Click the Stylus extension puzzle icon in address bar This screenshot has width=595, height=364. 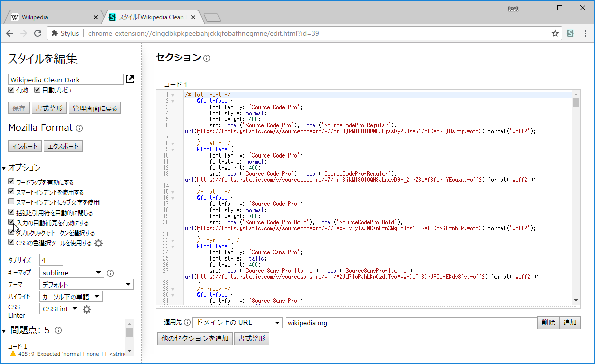pyautogui.click(x=54, y=33)
